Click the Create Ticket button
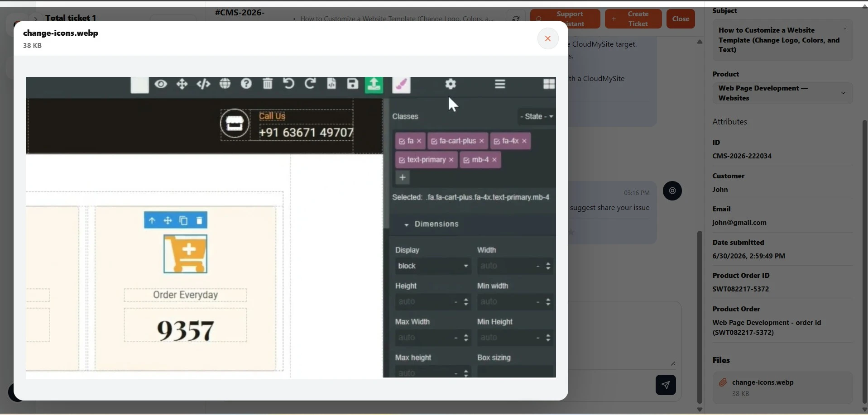 [x=633, y=19]
